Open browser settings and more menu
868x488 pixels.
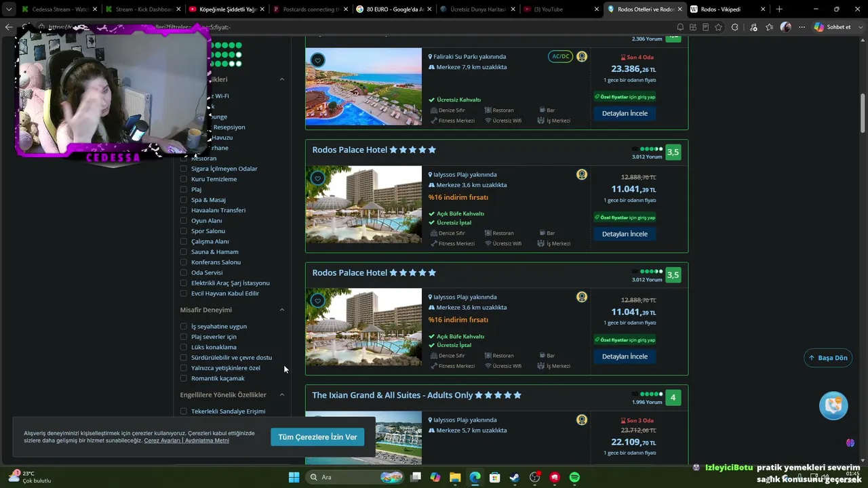(802, 27)
